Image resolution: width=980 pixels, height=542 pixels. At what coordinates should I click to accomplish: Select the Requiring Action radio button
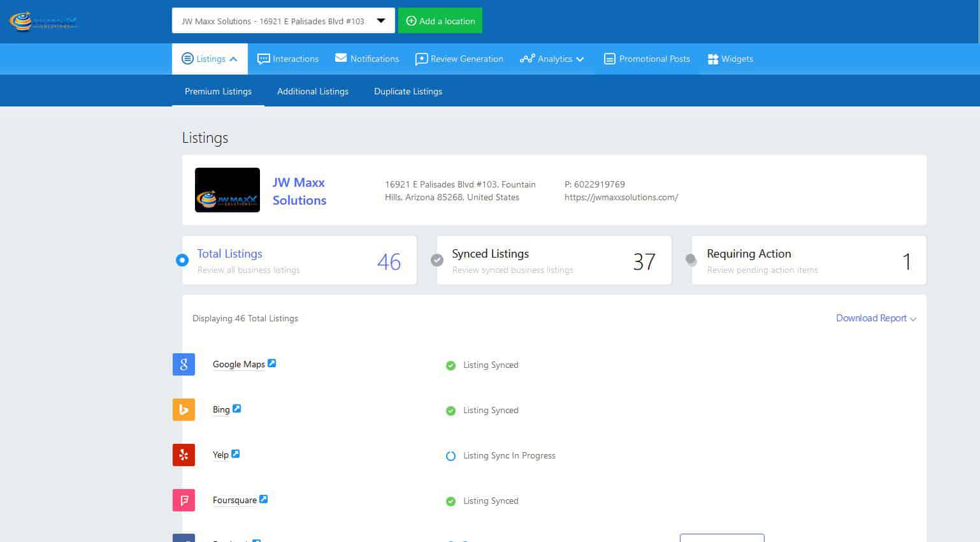pyautogui.click(x=691, y=260)
